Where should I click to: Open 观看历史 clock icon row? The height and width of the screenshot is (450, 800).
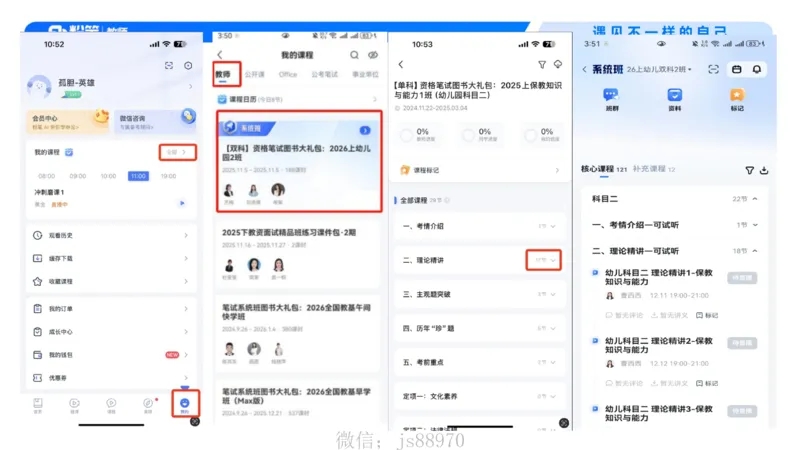click(37, 235)
